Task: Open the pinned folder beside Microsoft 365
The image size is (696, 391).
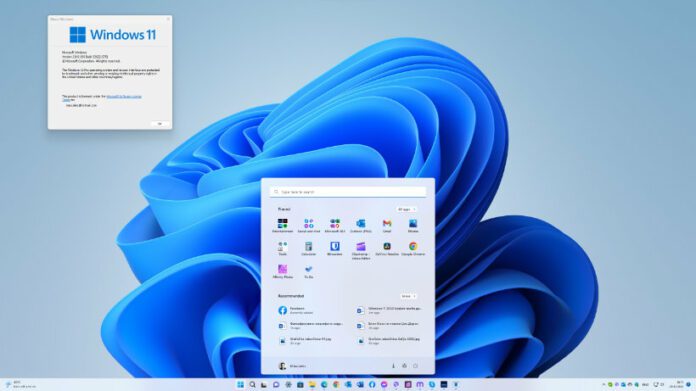Action: [x=308, y=225]
